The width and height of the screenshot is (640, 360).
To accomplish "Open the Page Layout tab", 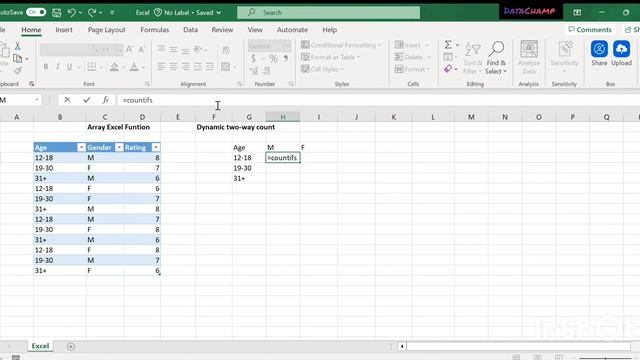I will pyautogui.click(x=107, y=30).
